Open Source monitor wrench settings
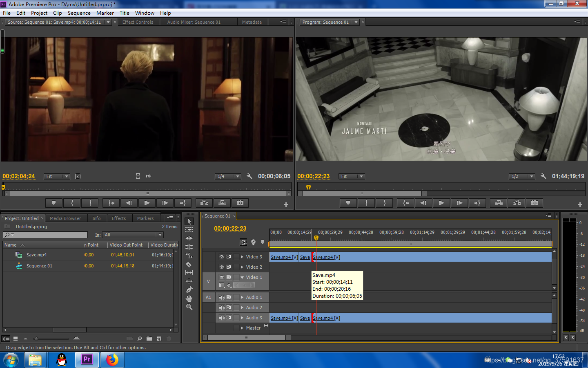Screen dimensions: 588x368 249,176
